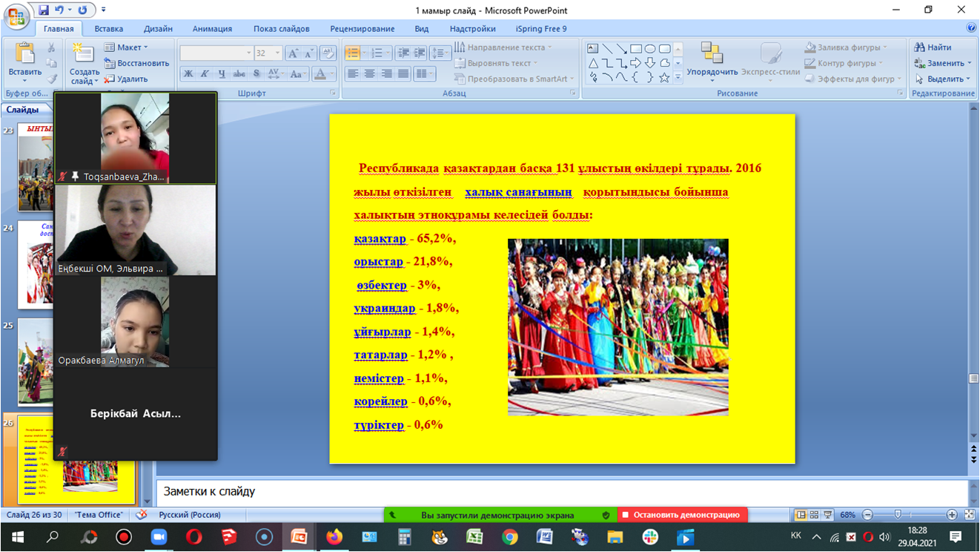
Task: Toggle the bulleted list button
Action: (352, 53)
